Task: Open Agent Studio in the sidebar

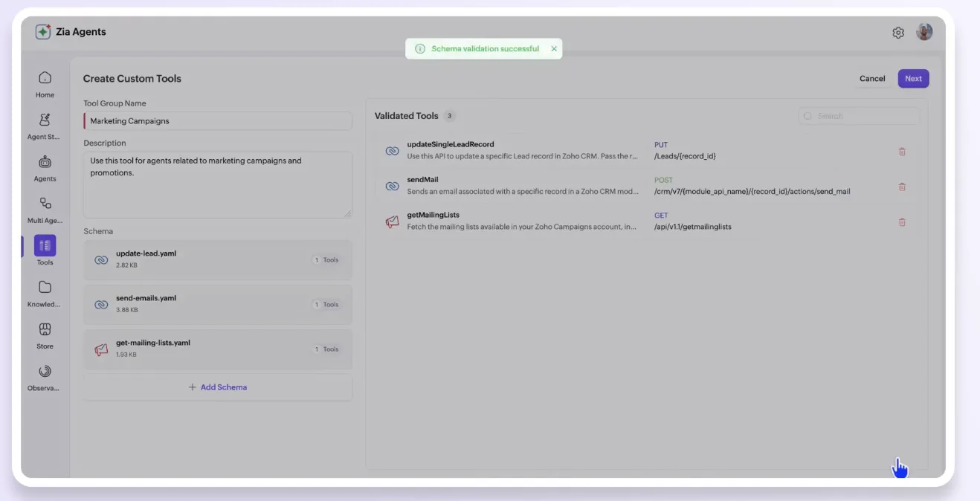Action: (45, 126)
